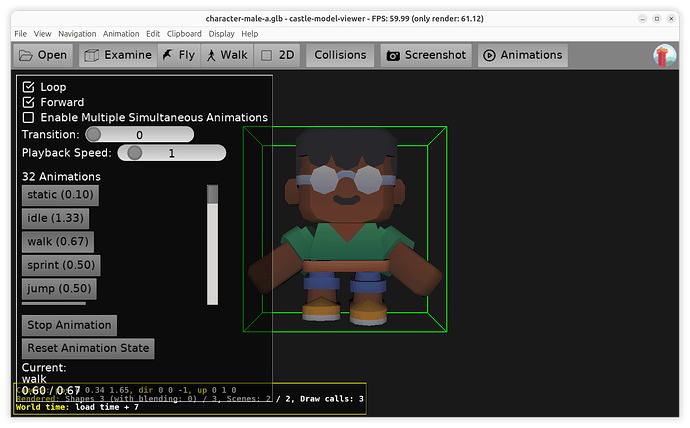Open the Help menu
Viewport: 690px width, 428px height.
tap(250, 34)
